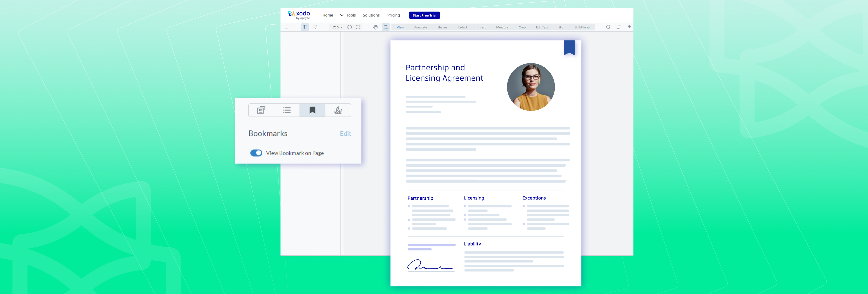
Task: Switch to the Edit Text tab
Action: [x=542, y=27]
